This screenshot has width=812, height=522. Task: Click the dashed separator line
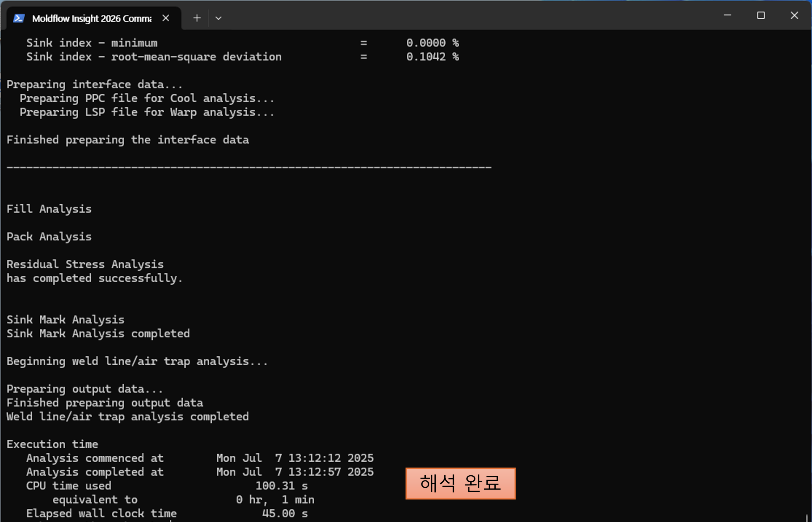[x=249, y=167]
